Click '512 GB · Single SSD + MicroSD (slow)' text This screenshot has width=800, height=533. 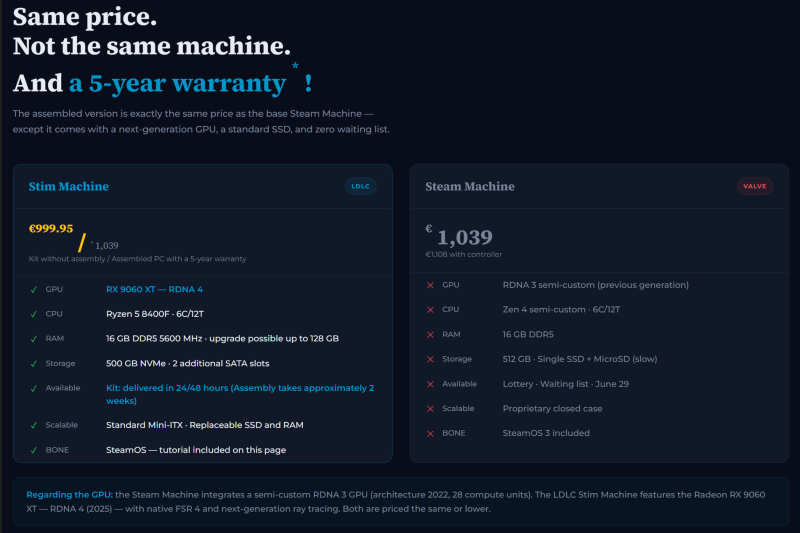coord(580,359)
